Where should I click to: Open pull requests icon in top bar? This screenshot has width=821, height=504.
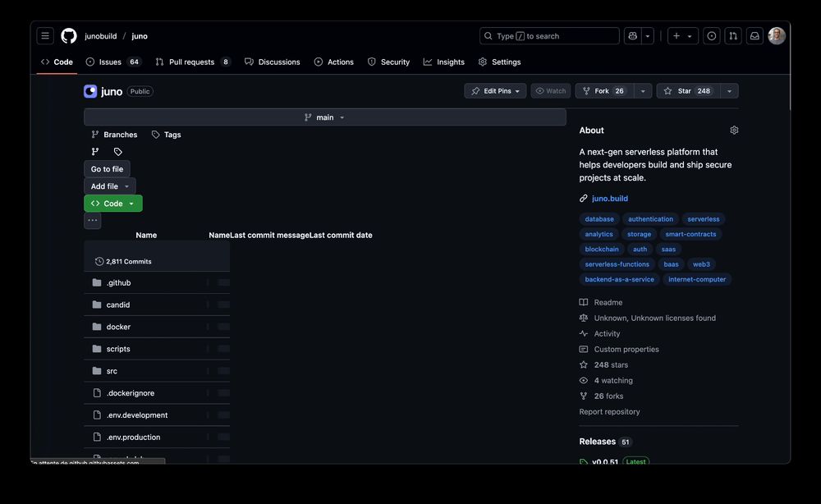(x=733, y=36)
